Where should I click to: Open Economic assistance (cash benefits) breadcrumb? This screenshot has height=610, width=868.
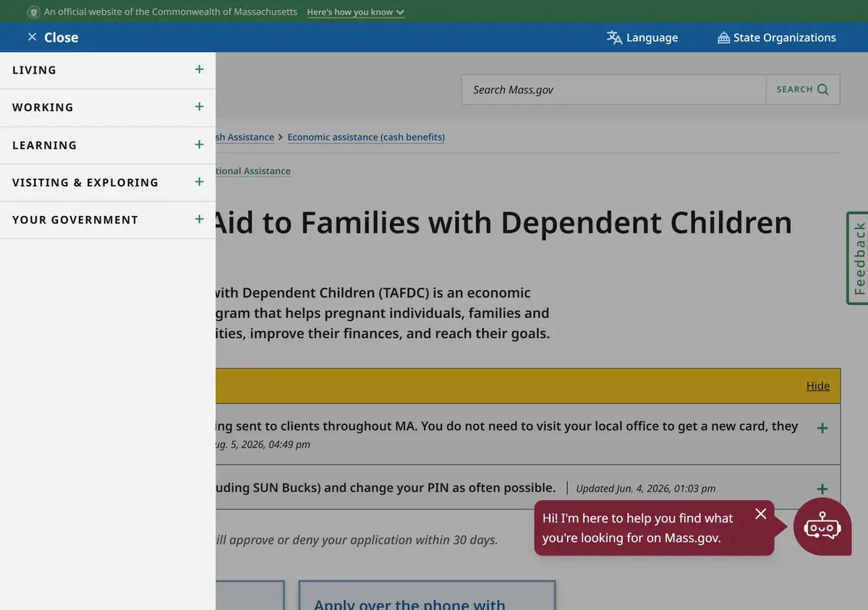[x=366, y=137]
